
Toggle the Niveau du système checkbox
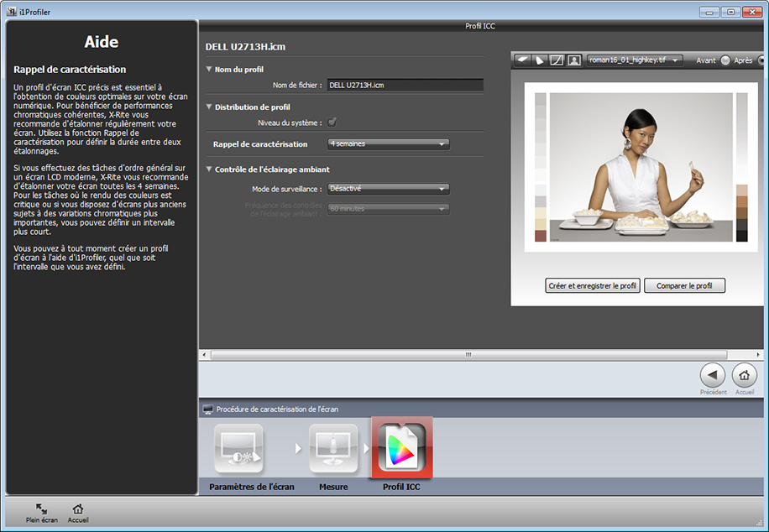[x=332, y=123]
